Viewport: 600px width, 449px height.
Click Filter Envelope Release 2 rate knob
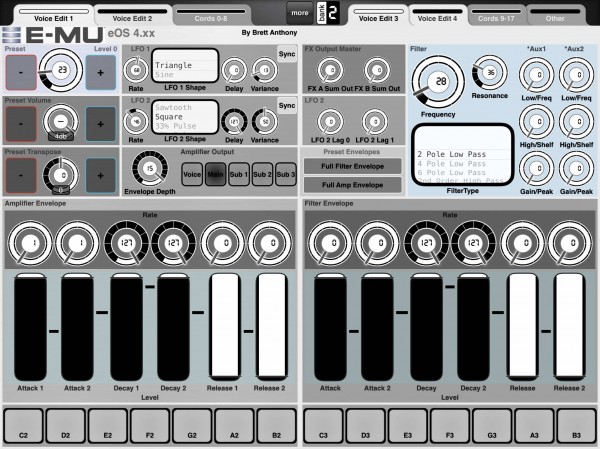pyautogui.click(x=569, y=243)
